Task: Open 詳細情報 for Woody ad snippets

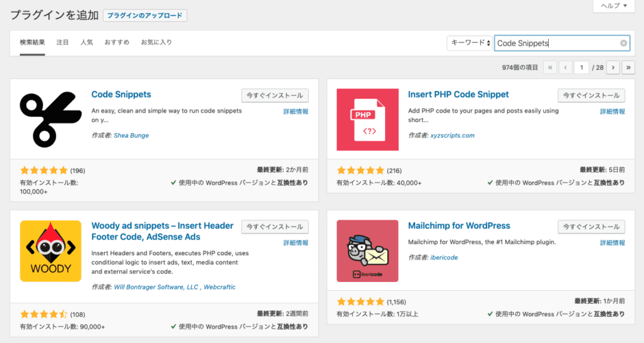Action: [x=296, y=243]
